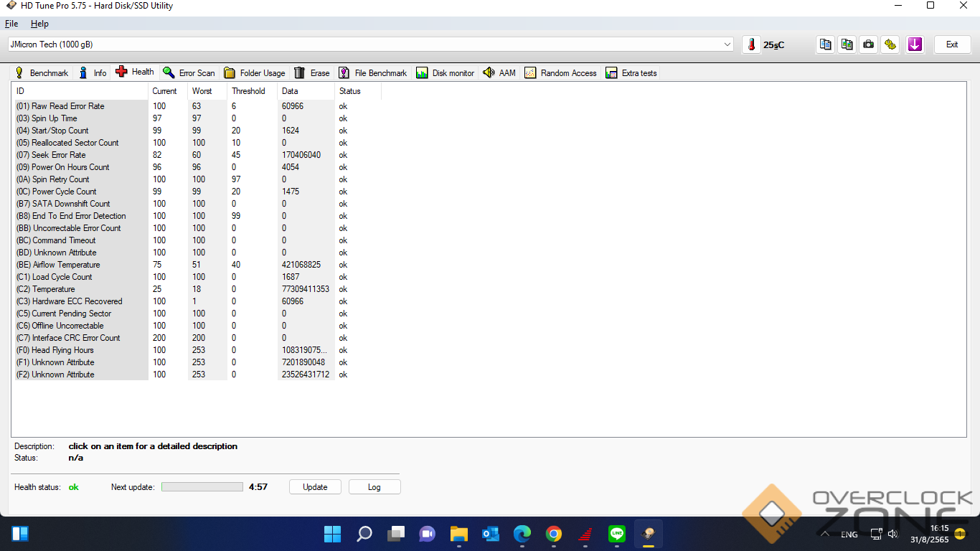Screen dimensions: 980x551
Task: Launch Google Chrome from the taskbar
Action: coord(553,534)
